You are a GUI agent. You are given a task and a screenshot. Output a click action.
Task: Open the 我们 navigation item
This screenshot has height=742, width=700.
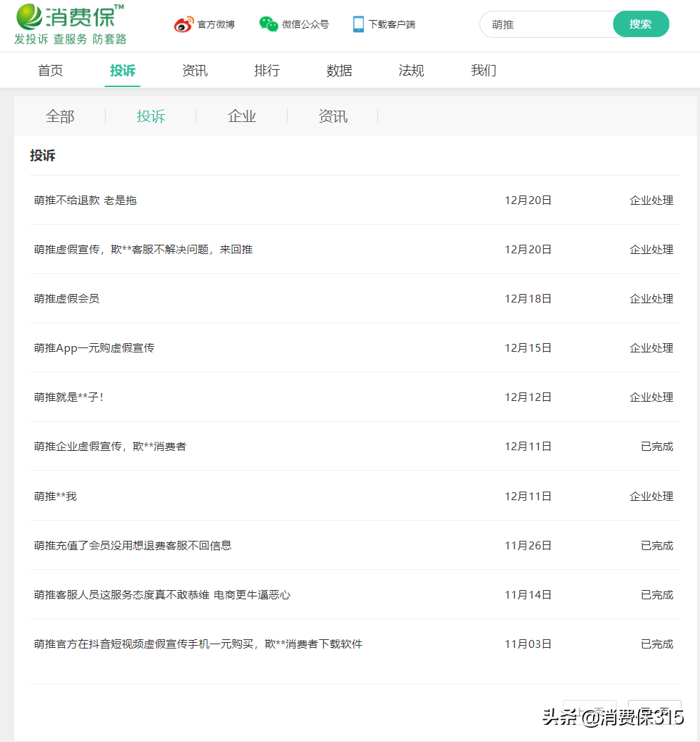click(483, 71)
